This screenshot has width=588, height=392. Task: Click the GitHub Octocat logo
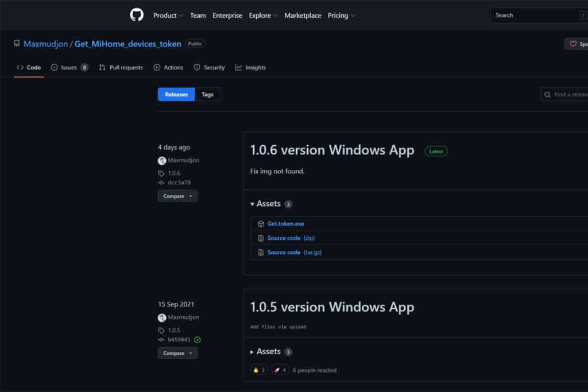coord(137,15)
